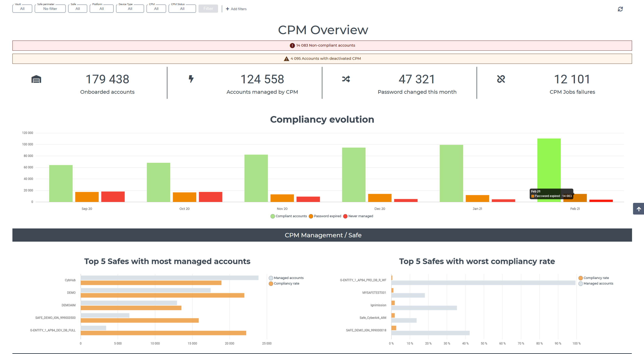This screenshot has width=644, height=354.
Task: Click Add filters link
Action: point(236,9)
